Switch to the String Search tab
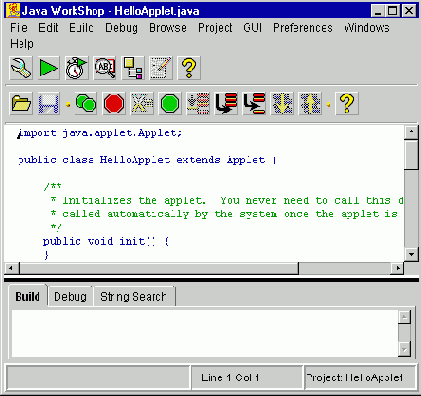The image size is (421, 396). tap(133, 296)
